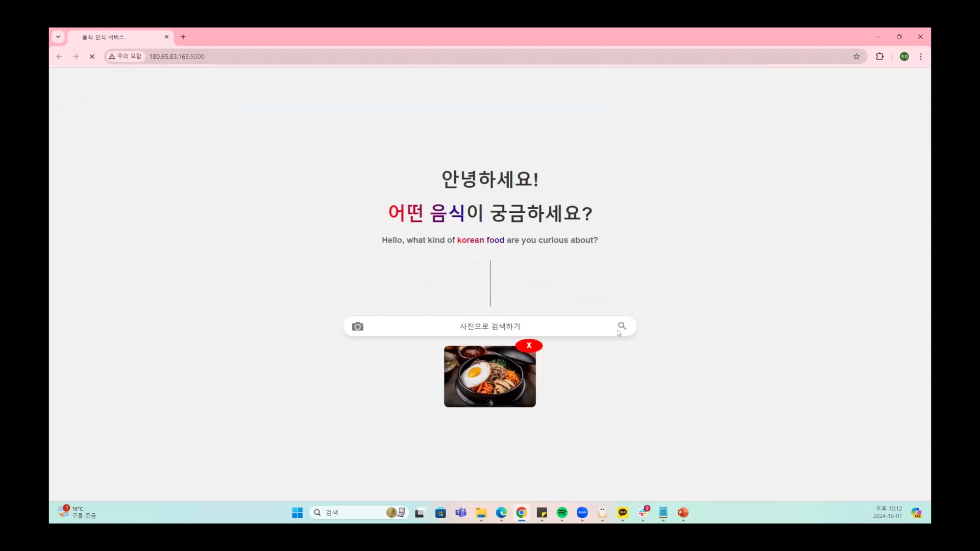Click the 사진으로 검색하기 search field
Viewport: 980px width, 551px height.
click(x=489, y=327)
